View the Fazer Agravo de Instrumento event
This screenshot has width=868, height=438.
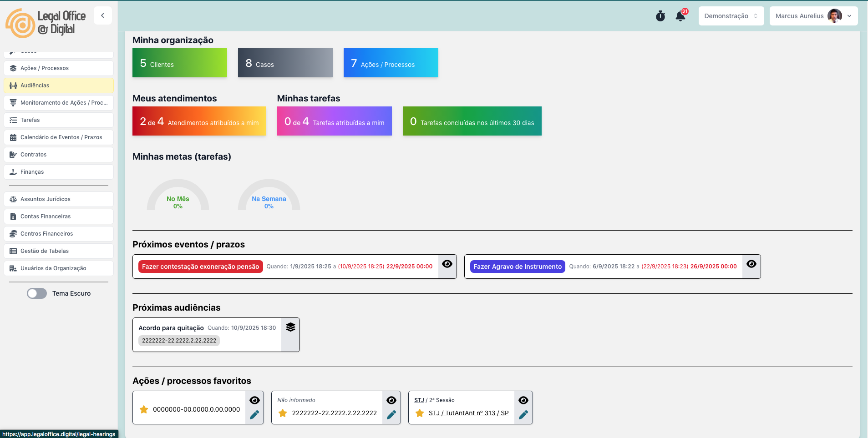click(751, 264)
